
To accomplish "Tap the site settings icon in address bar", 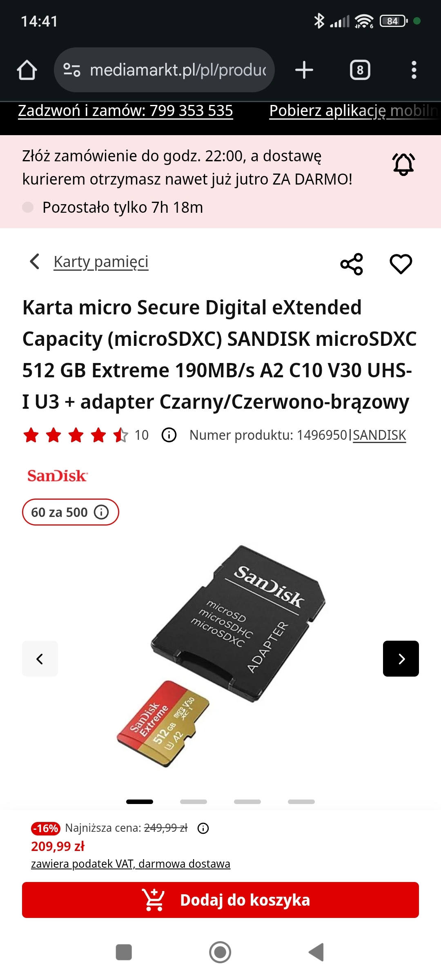I will coord(72,70).
